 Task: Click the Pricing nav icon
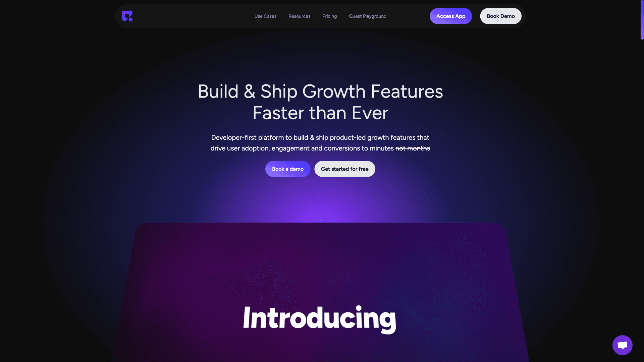[x=329, y=16]
